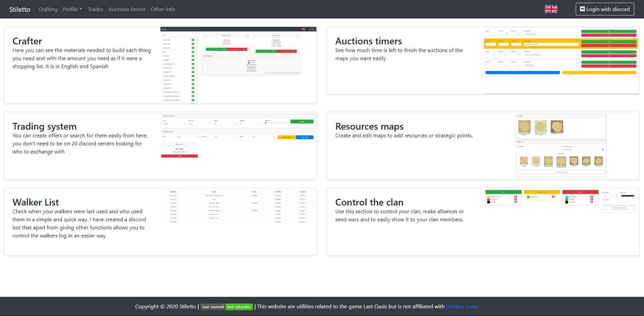Click the Discord logo in the login button
Screen dimensions: 644x316
pyautogui.click(x=582, y=9)
